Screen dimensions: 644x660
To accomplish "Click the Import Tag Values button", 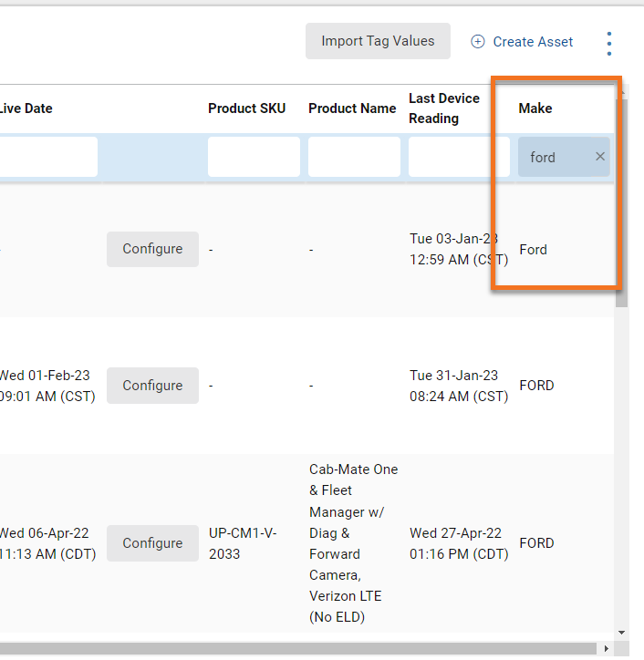I will (x=378, y=41).
